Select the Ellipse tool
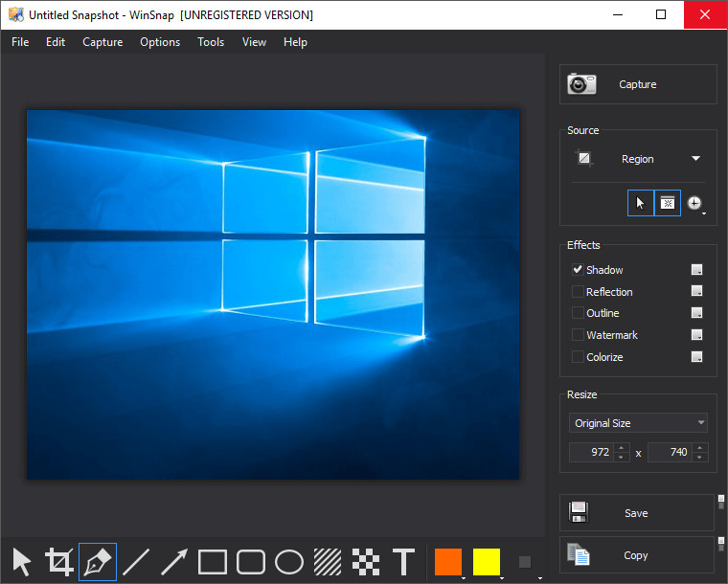728x584 pixels. 289,562
